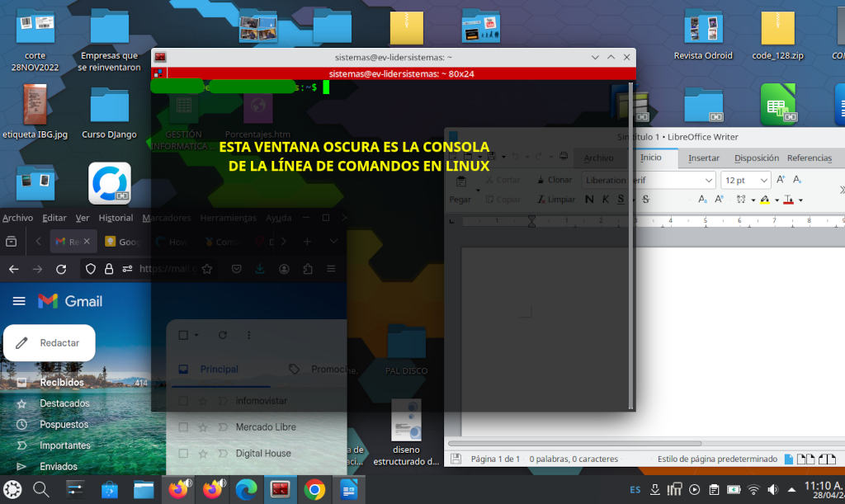Open Firefox Editar menu
This screenshot has width=845, height=504.
coord(54,218)
